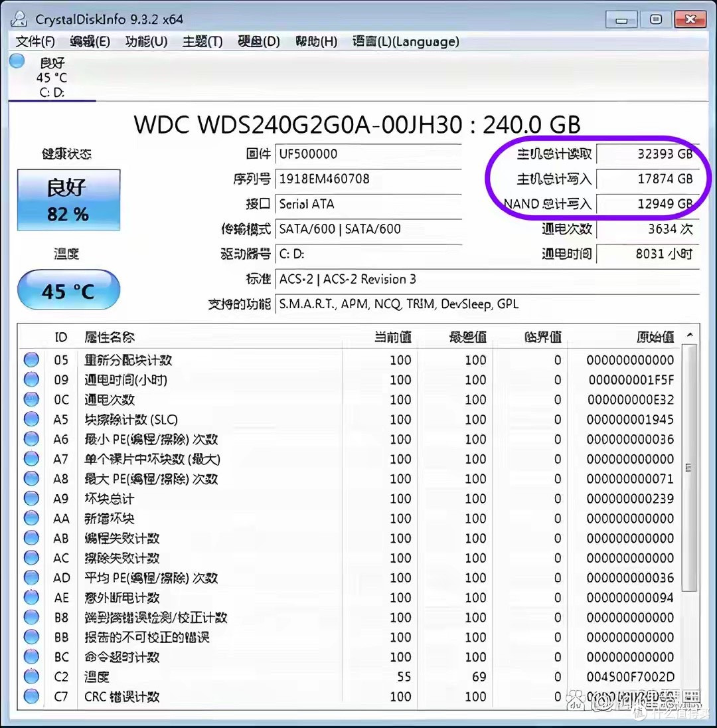Click raw value 000000000E32
Image resolution: width=717 pixels, height=728 pixels.
coord(631,400)
